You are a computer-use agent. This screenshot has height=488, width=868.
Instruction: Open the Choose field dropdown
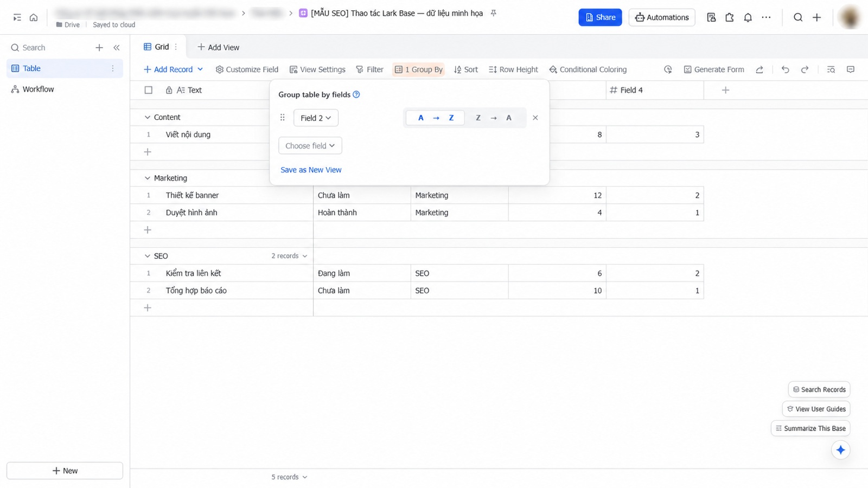click(x=310, y=145)
